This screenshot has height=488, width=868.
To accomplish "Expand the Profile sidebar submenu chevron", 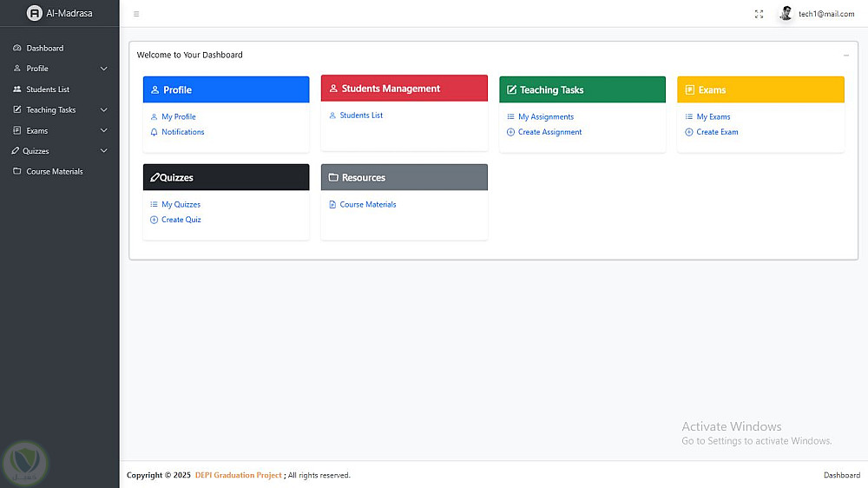I will click(x=104, y=69).
